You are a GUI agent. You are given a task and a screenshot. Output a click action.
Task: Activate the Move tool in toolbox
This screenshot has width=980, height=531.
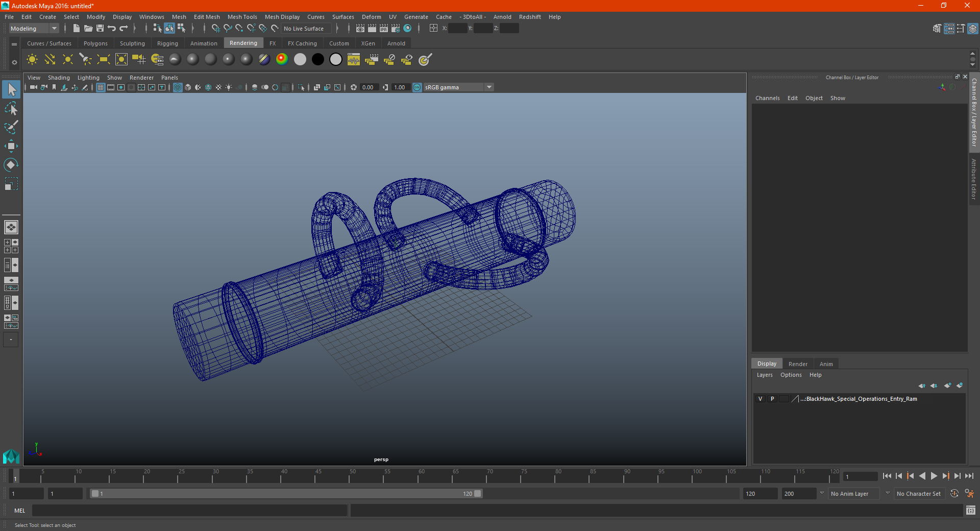click(11, 146)
